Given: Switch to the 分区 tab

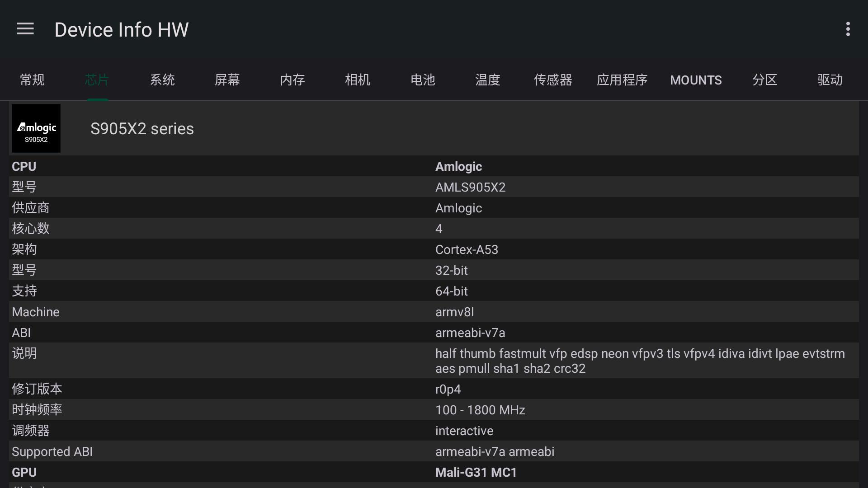Looking at the screenshot, I should (764, 80).
